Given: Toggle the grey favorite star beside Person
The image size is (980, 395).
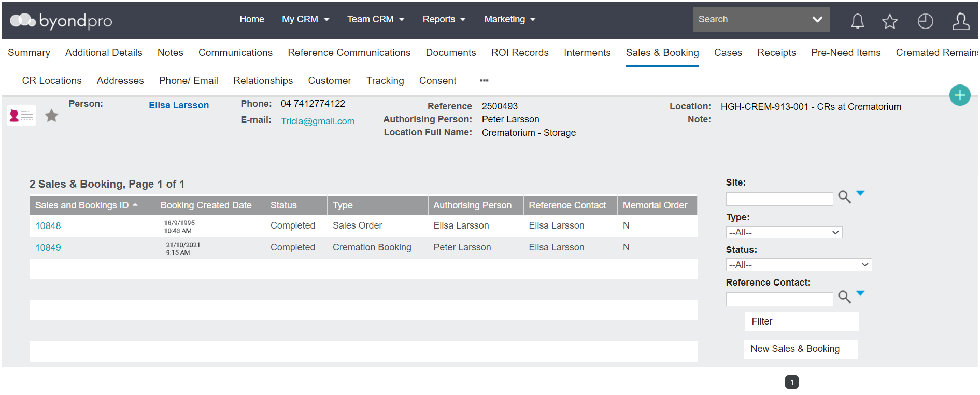Looking at the screenshot, I should click(x=51, y=115).
